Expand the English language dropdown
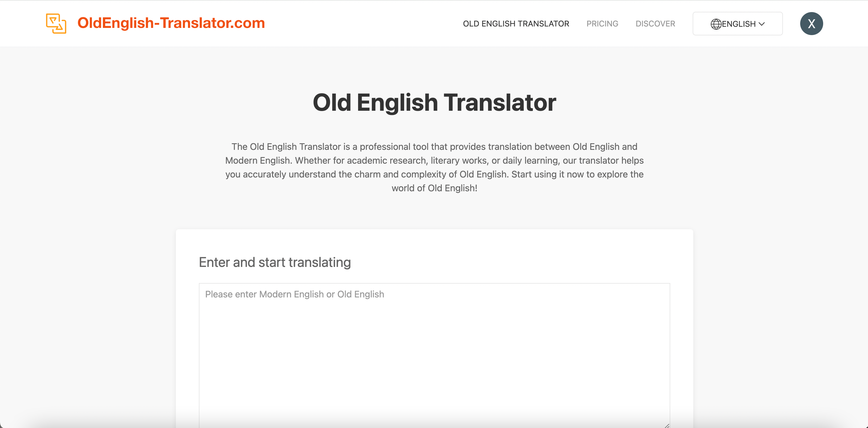Screen dimensions: 868x428 [737, 24]
